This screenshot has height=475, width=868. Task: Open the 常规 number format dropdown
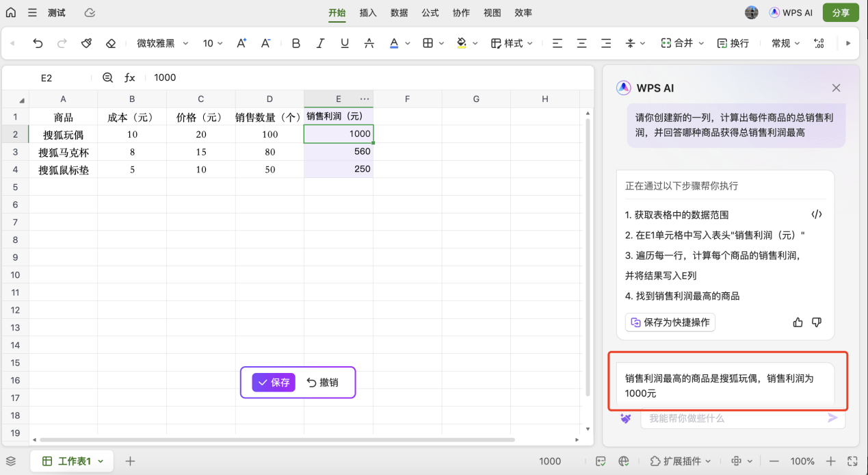(785, 43)
